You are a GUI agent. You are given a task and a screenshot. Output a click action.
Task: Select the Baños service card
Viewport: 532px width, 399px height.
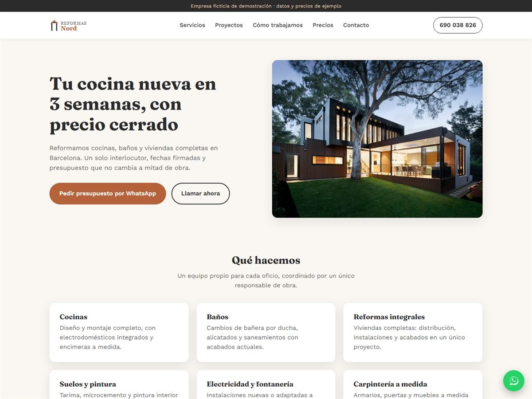(266, 332)
